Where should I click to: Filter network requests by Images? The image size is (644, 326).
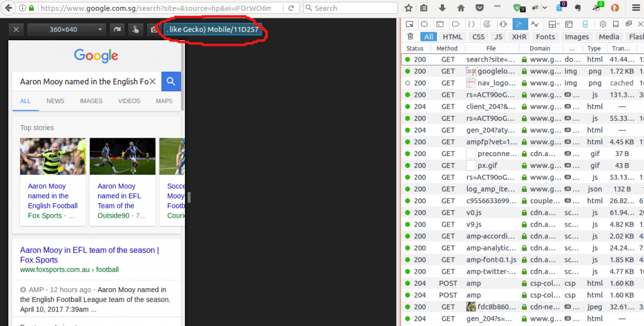coord(577,37)
